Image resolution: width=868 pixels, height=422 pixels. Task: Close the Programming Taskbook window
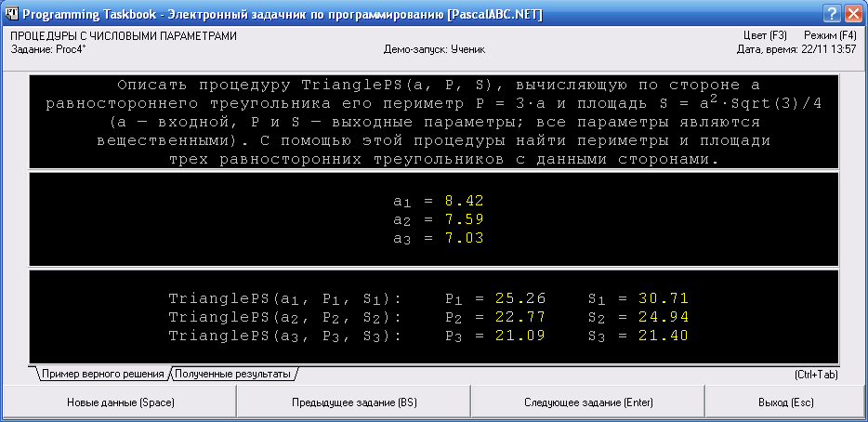(854, 14)
